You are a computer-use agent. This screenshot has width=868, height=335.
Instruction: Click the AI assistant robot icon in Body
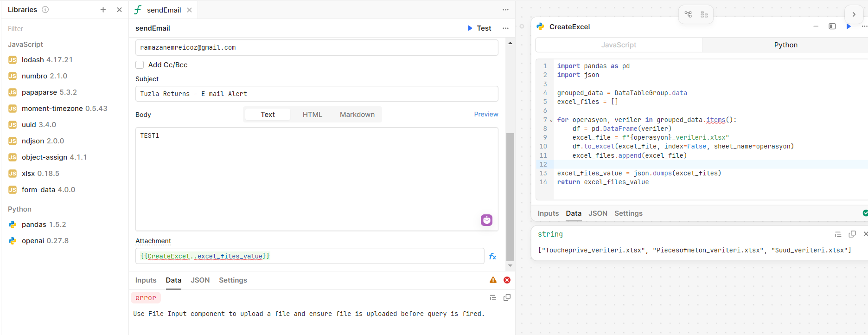click(x=486, y=220)
